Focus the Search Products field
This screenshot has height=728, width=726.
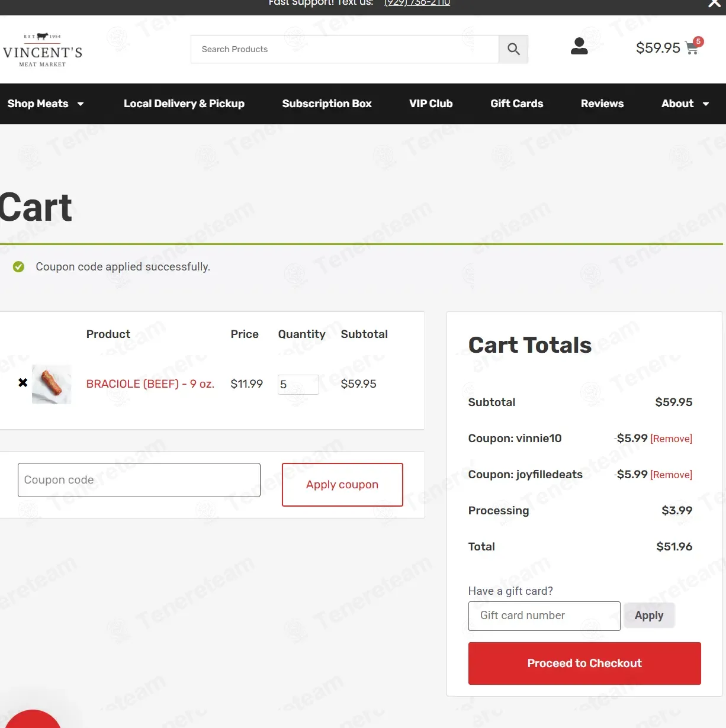[x=345, y=49]
